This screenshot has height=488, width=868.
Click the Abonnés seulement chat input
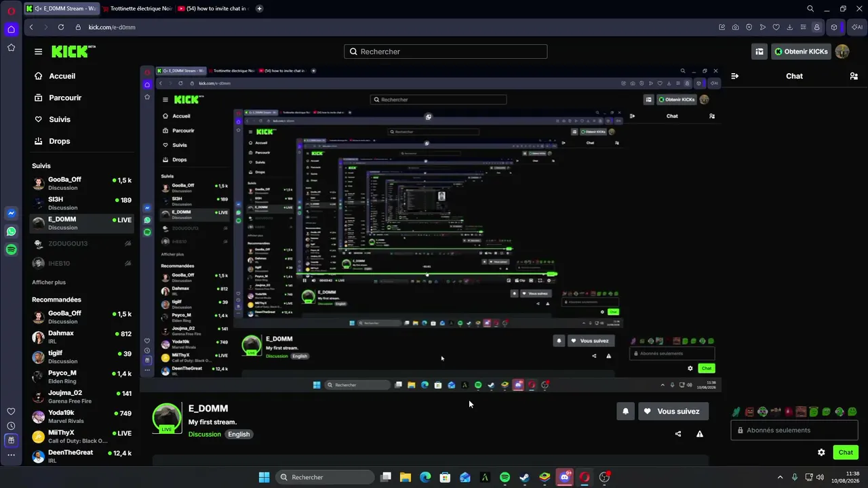pos(794,430)
